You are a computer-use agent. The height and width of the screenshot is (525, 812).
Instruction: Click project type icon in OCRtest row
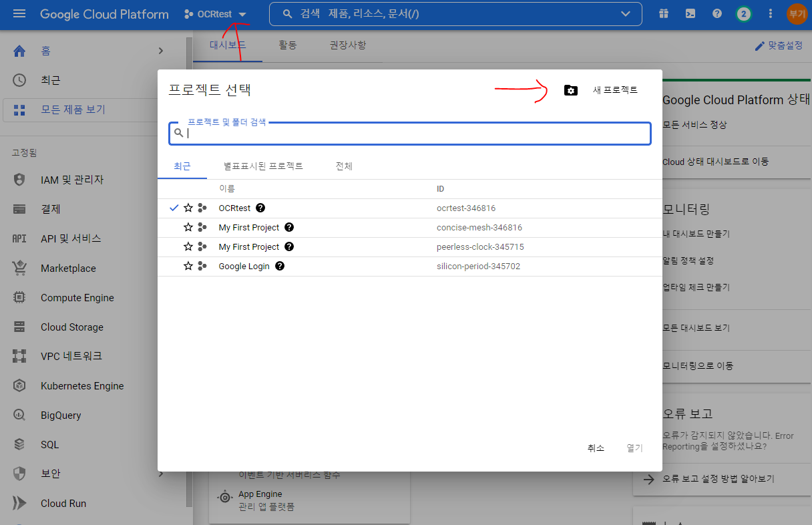click(202, 208)
